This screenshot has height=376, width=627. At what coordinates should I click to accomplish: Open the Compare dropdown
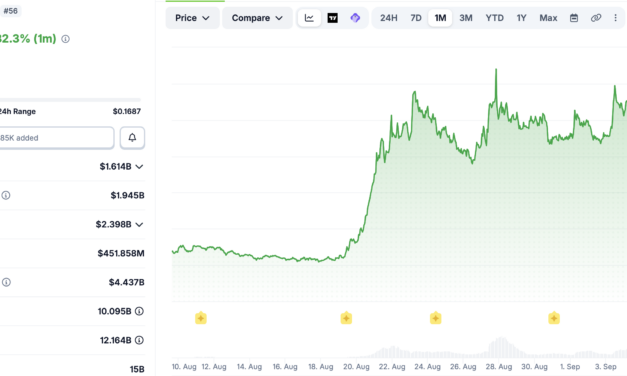[x=257, y=18]
